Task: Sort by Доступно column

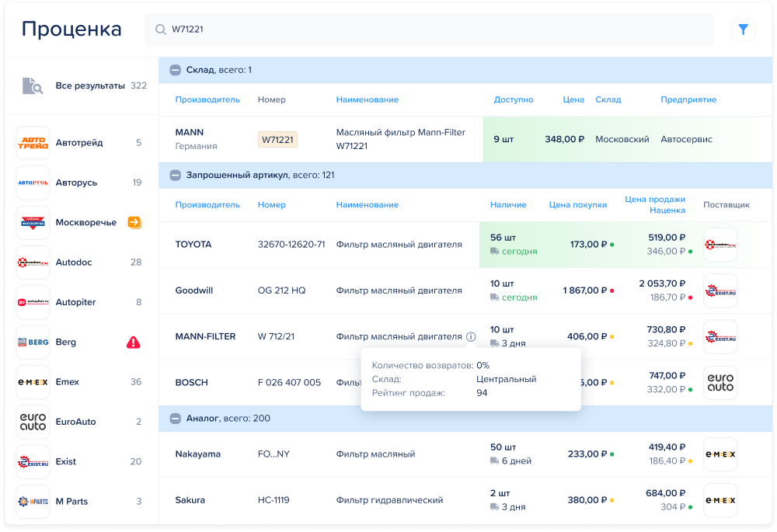Action: pyautogui.click(x=514, y=99)
